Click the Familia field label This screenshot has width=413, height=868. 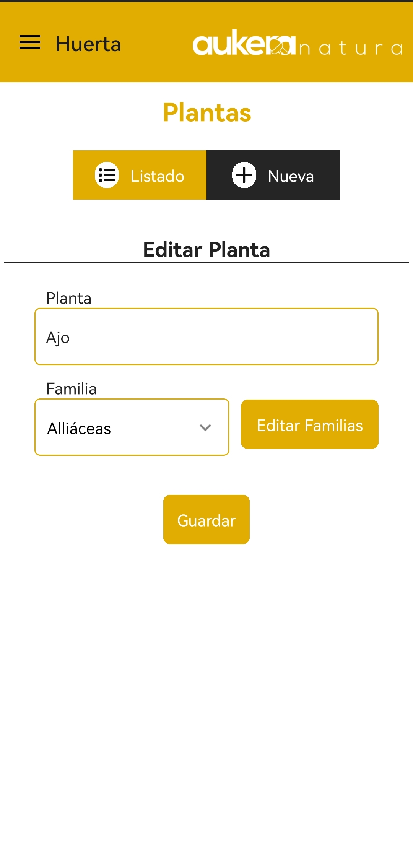72,389
